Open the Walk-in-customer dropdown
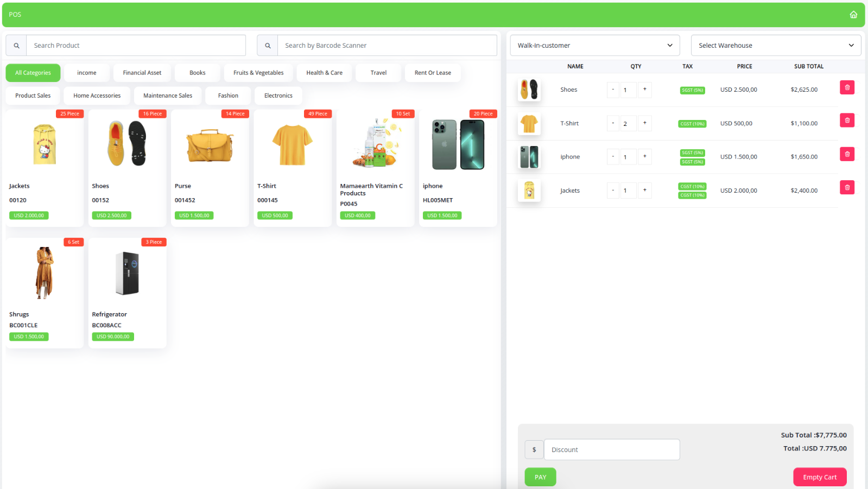Screen dimensions: 868x489 [x=595, y=46]
